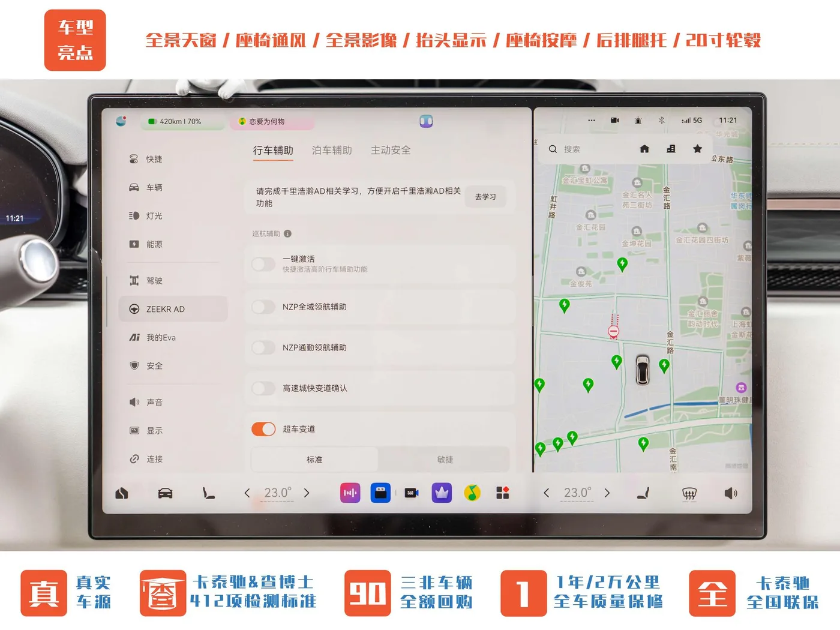This screenshot has height=630, width=840.
Task: Open the 声音 sound settings
Action: pyautogui.click(x=146, y=402)
